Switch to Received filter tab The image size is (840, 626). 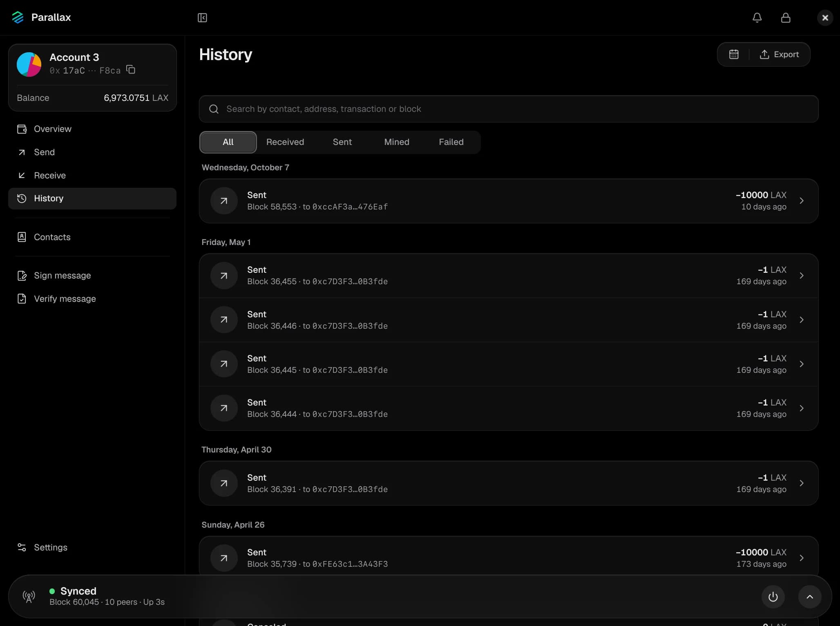(x=285, y=142)
